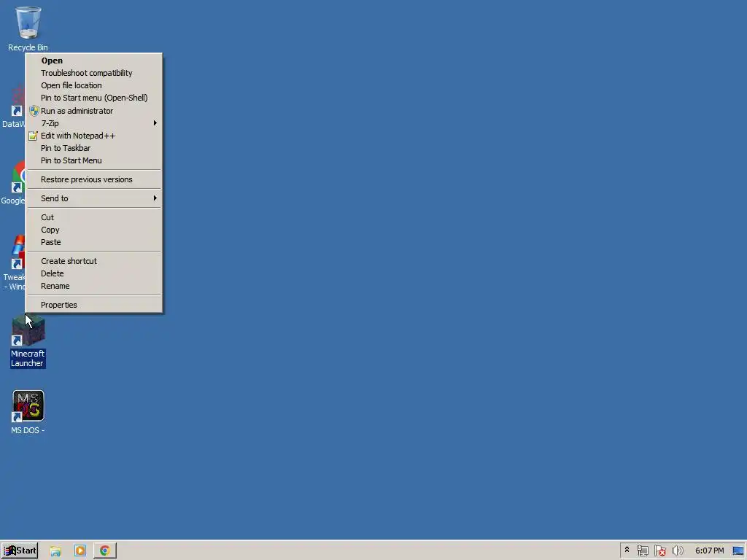Choose Run as administrator
Screen dimensions: 747x560
pyautogui.click(x=94, y=111)
